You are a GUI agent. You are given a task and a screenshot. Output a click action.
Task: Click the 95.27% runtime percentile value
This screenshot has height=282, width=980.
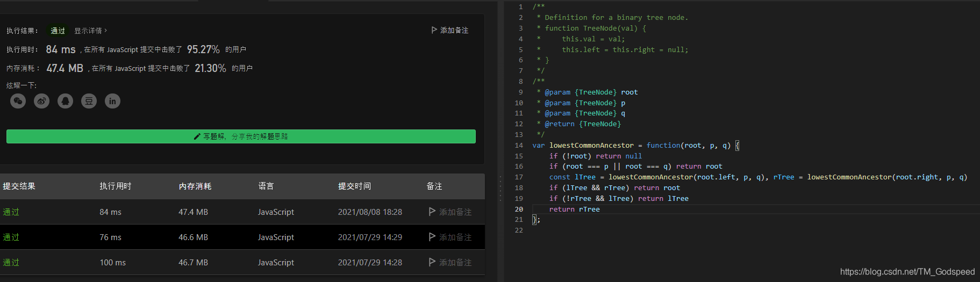tap(203, 49)
